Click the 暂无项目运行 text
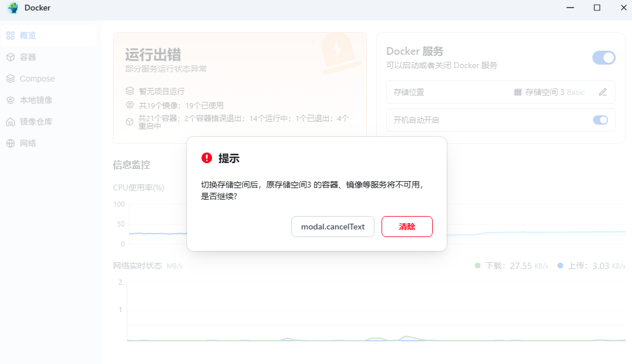The width and height of the screenshot is (632, 364). [x=161, y=91]
